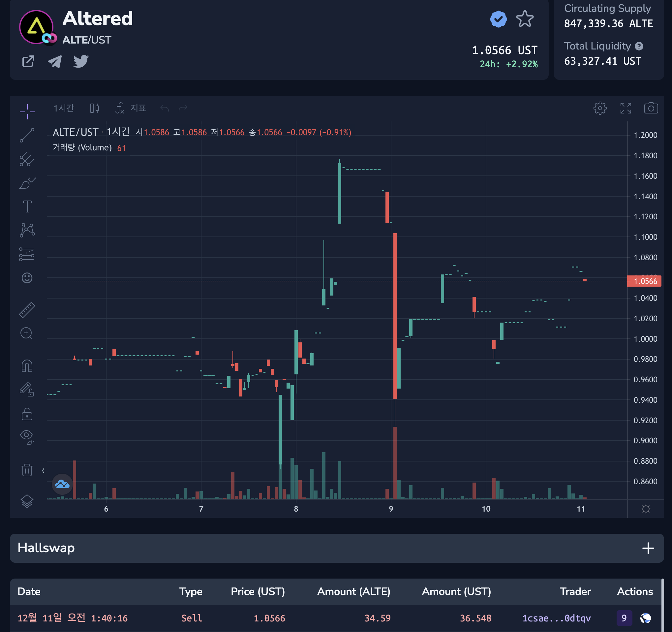Toggle magnet mode on the chart
Screen dimensions: 672x632
pyautogui.click(x=27, y=366)
